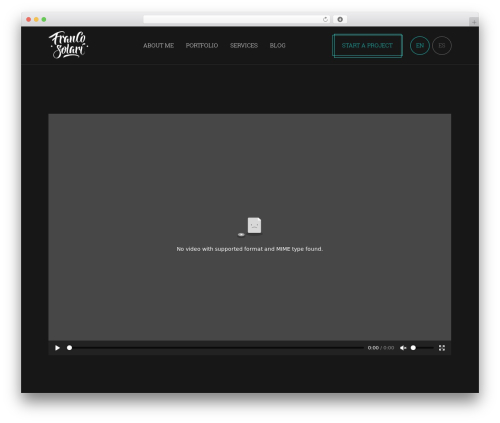Click the Franco Solari logo
This screenshot has height=423, width=500.
69,45
